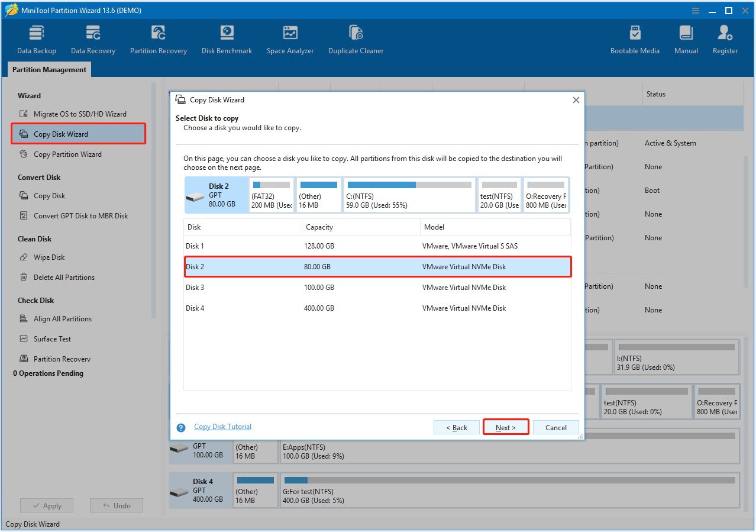756x532 pixels.
Task: Click the Status column header in the main window
Action: point(692,94)
